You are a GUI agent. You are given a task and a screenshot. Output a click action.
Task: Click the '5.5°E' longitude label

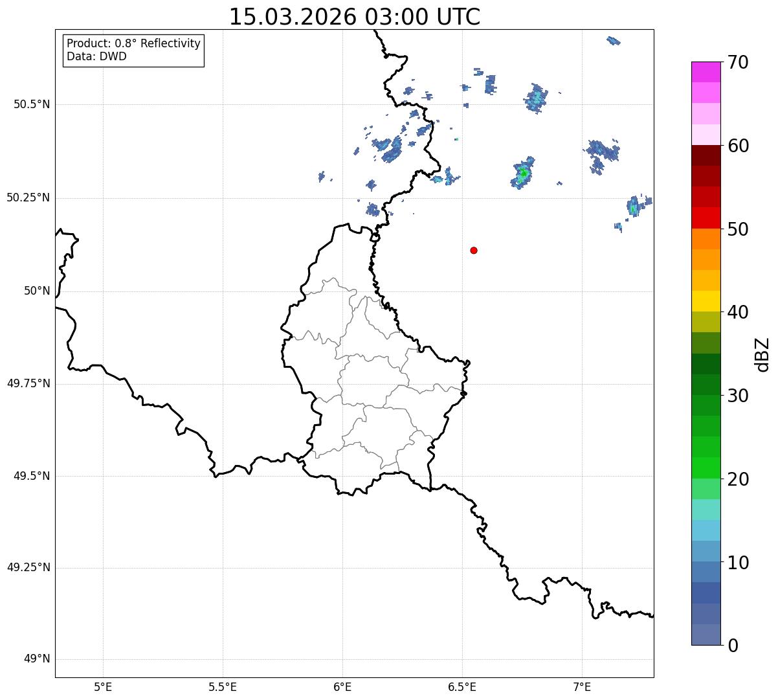[x=223, y=687]
